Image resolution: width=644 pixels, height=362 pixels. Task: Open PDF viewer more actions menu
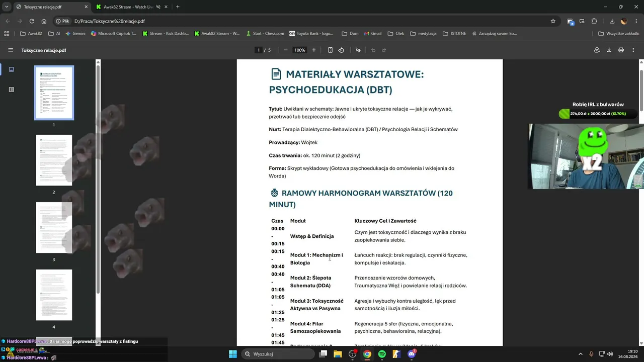(x=633, y=50)
